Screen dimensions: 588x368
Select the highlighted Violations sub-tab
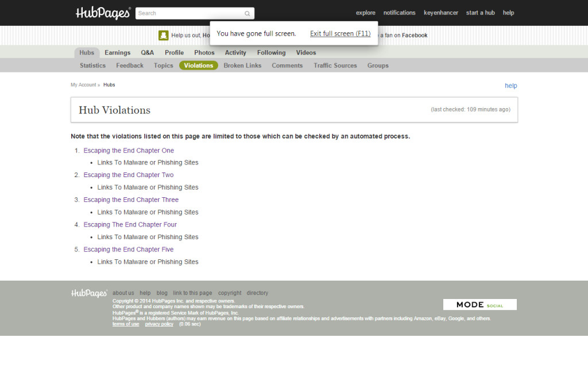click(x=198, y=66)
